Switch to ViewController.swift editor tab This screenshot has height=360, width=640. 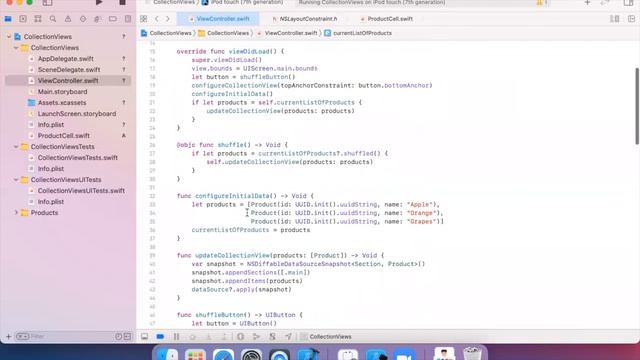[x=219, y=19]
